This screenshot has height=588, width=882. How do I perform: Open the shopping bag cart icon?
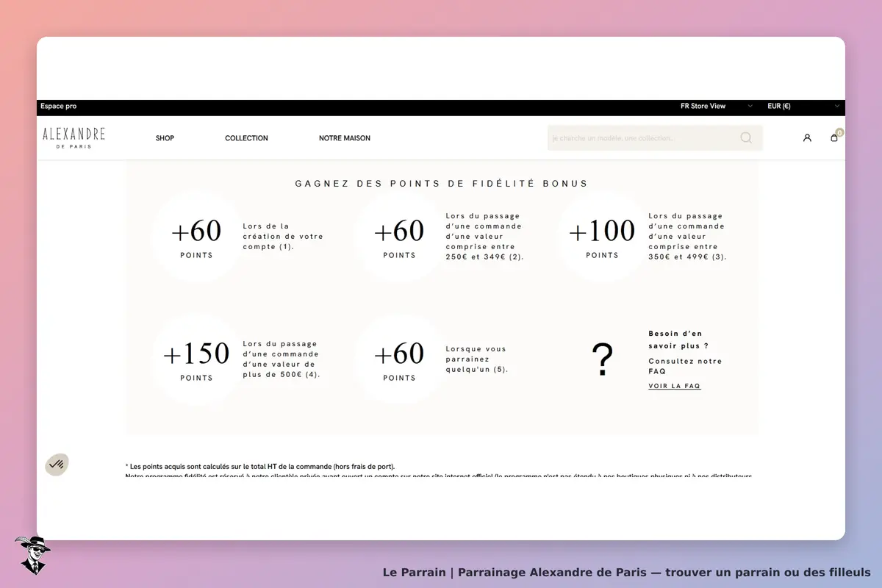[x=834, y=137]
